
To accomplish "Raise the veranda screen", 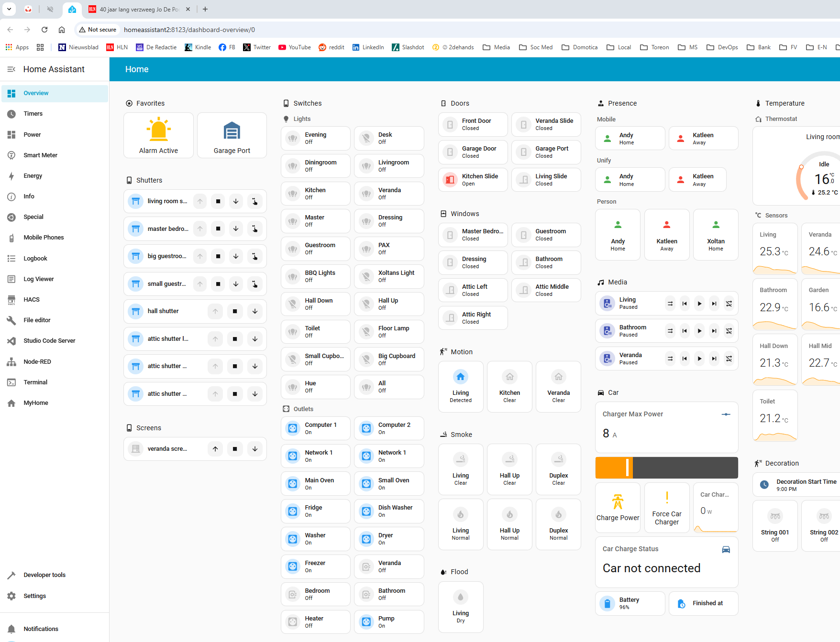I will click(215, 449).
